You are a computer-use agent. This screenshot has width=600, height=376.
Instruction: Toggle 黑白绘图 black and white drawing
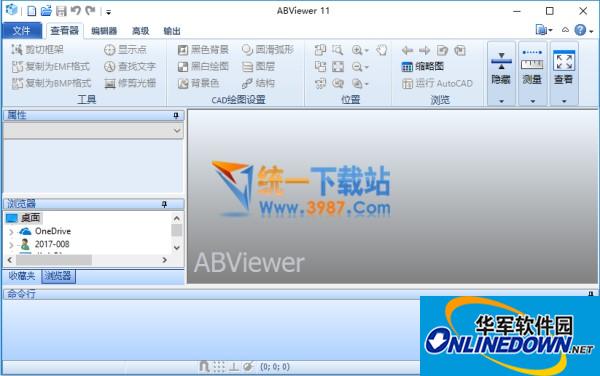204,67
